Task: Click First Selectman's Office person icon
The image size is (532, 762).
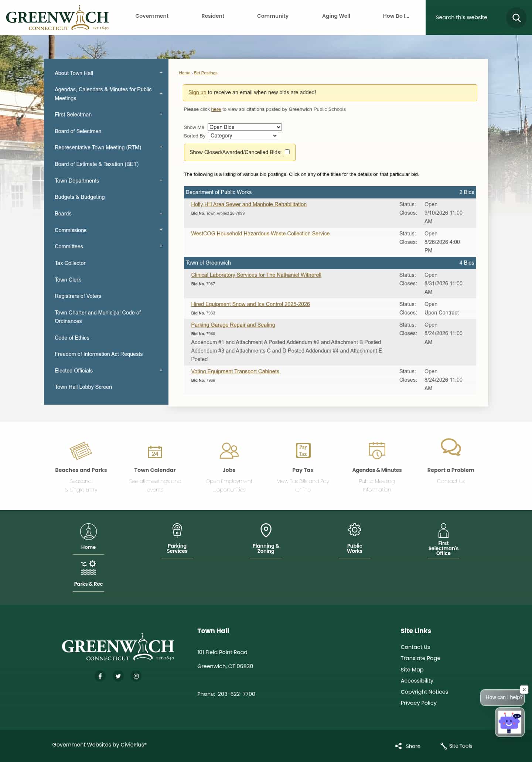Action: pyautogui.click(x=443, y=530)
